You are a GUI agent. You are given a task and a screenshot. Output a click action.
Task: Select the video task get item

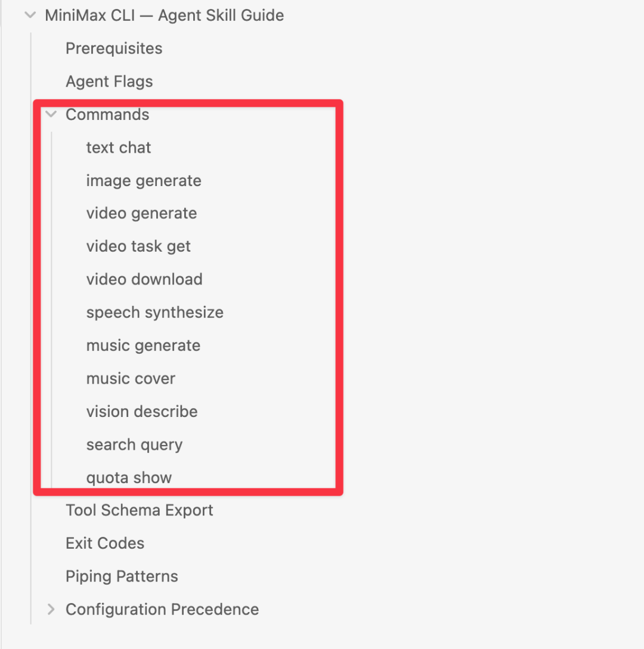[x=138, y=246]
